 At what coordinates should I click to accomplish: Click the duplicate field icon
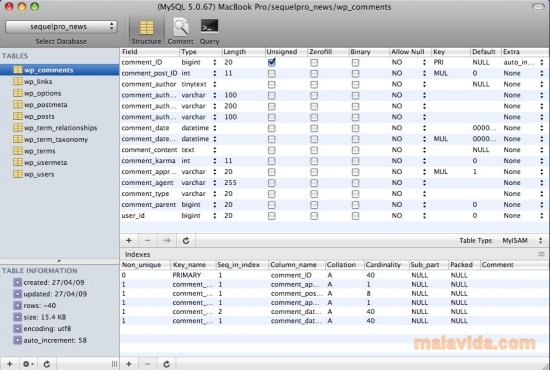coord(167,241)
